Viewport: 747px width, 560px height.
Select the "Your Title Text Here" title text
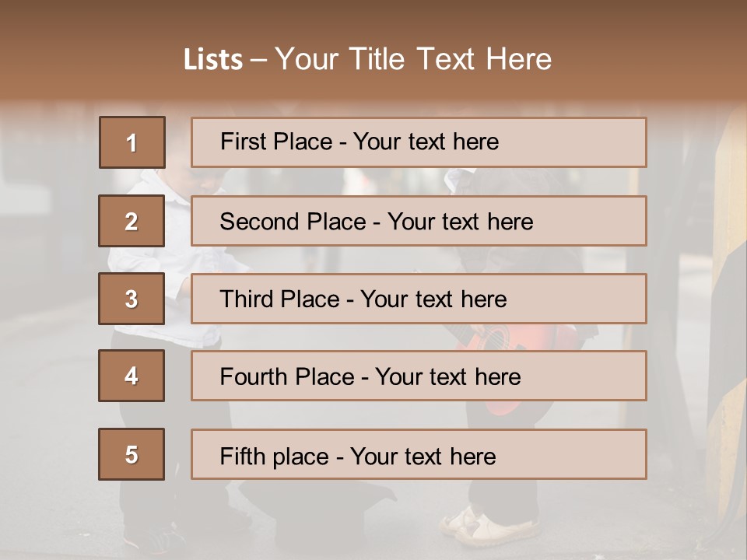413,59
